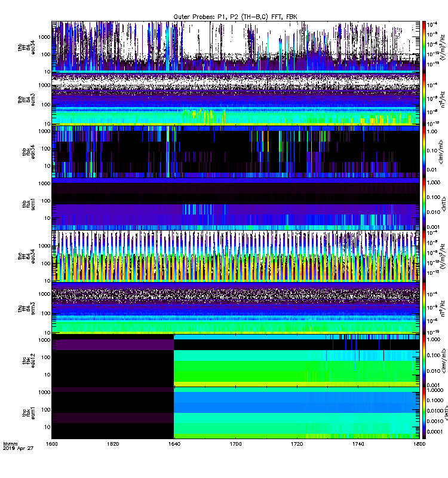Image resolution: width=448 pixels, height=478 pixels.
Task: Click the '1000' frequency tick of thc fbk scm1
Action: click(x=44, y=393)
